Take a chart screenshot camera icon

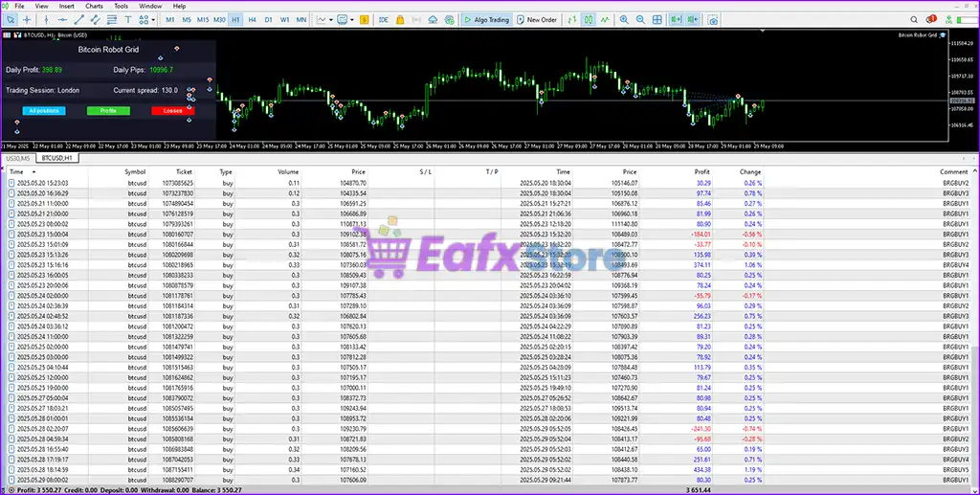[712, 20]
